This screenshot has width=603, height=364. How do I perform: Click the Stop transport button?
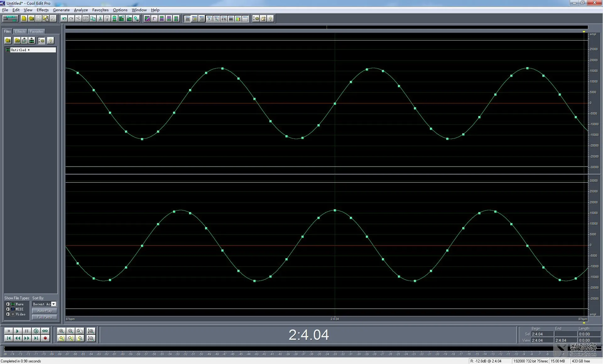pyautogui.click(x=9, y=331)
